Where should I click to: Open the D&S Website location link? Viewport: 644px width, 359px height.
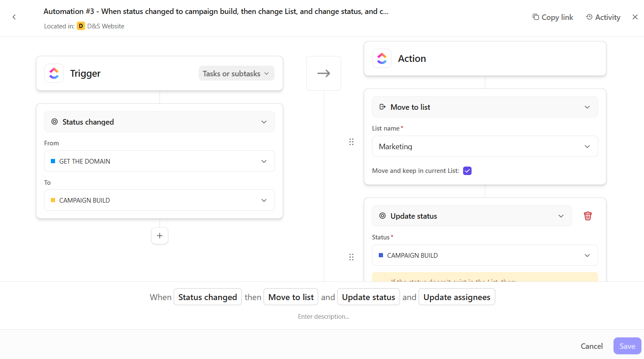[106, 26]
